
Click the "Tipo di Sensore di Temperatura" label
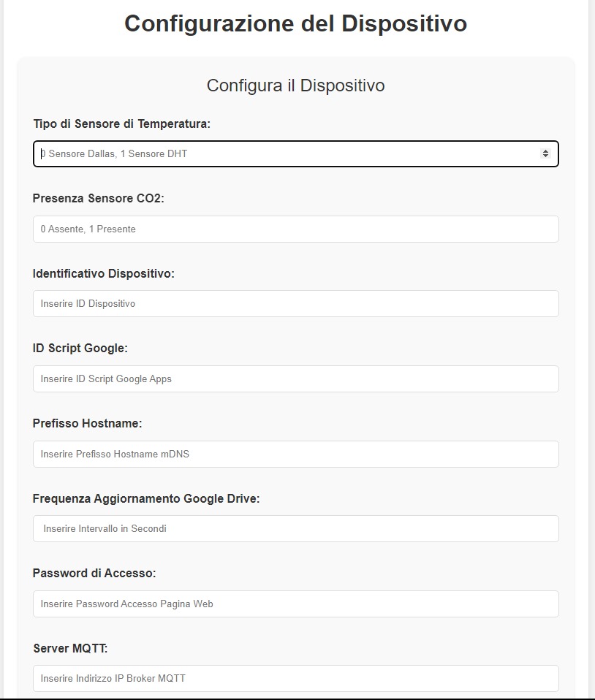click(121, 123)
